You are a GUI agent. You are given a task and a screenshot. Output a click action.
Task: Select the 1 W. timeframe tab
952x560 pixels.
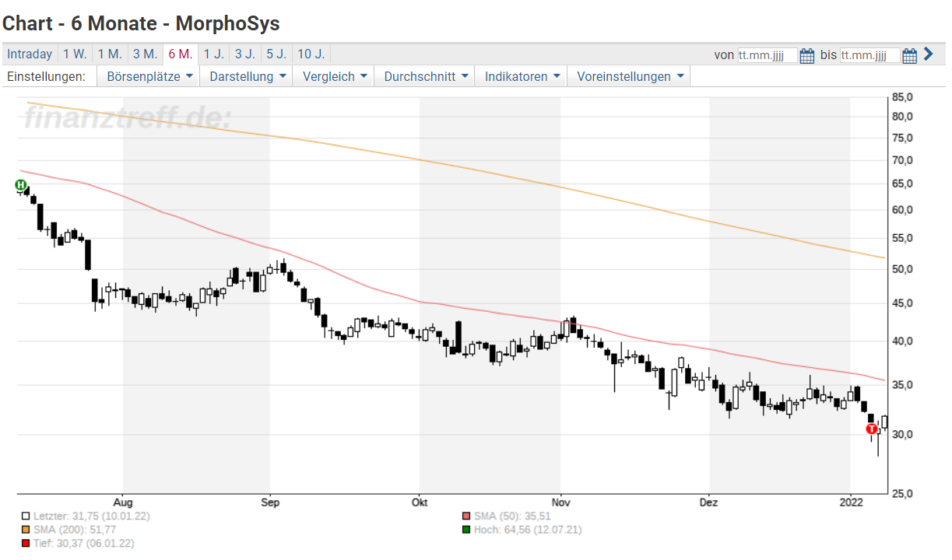75,54
